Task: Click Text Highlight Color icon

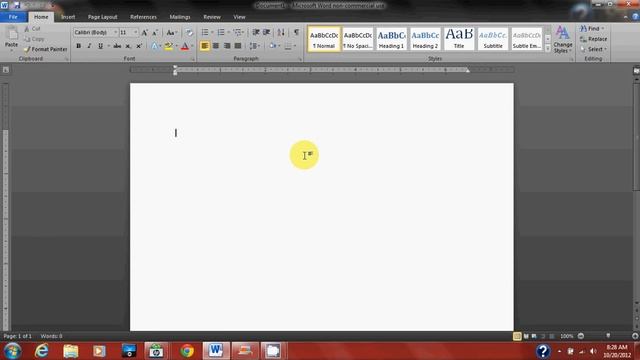Action: (x=169, y=46)
